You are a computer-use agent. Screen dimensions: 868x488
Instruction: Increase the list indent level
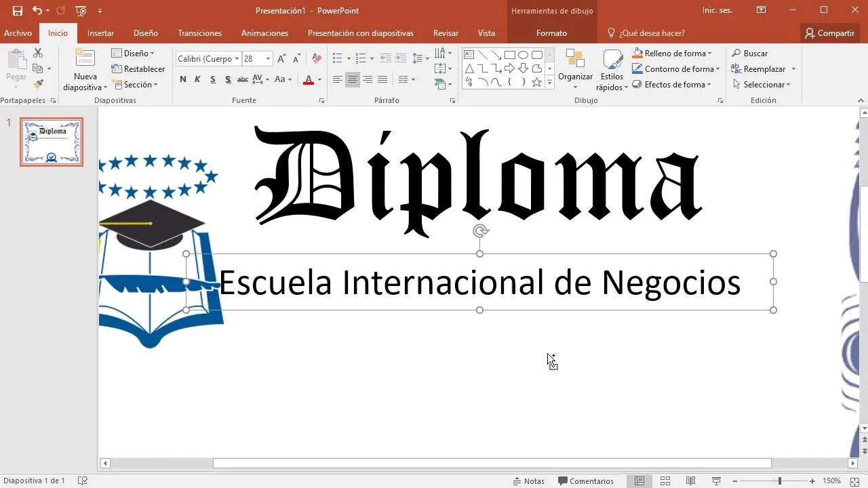pos(401,59)
